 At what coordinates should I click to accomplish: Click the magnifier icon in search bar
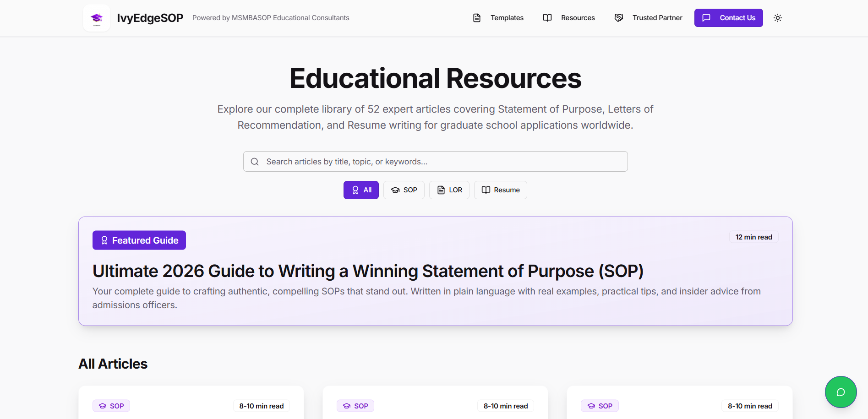255,162
